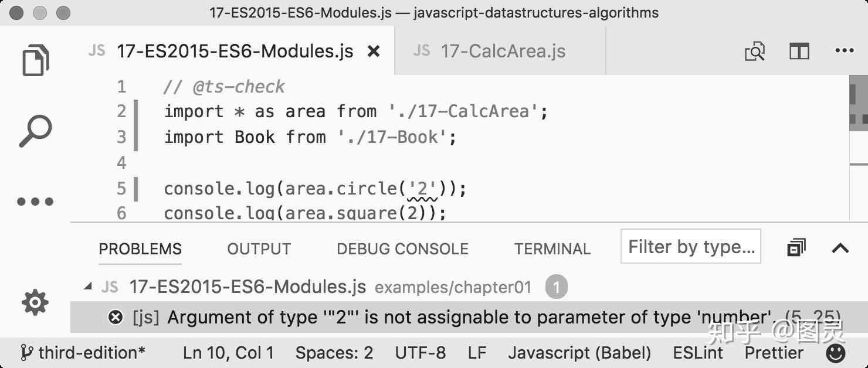Screen dimensions: 868x368
Task: Open additional views via the sidebar ellipsis
Action: click(x=34, y=201)
